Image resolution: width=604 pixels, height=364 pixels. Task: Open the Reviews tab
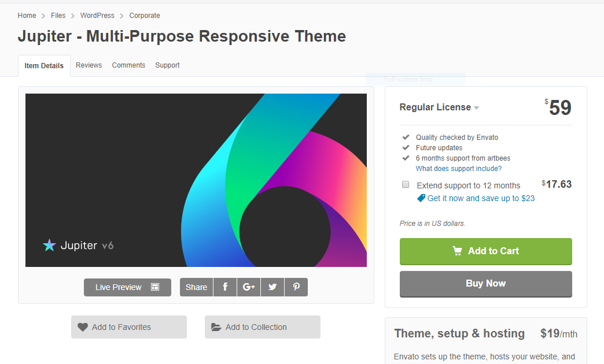89,65
